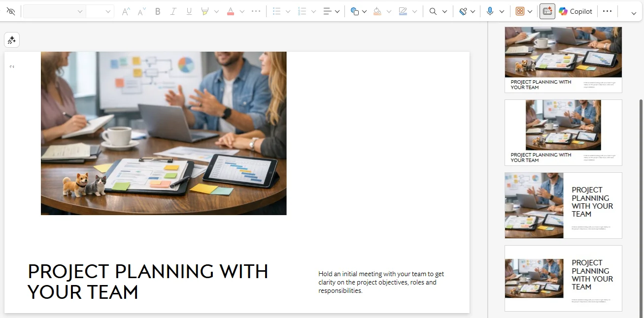Decrease font size with the smaller A icon
This screenshot has height=318, width=644.
(x=142, y=11)
